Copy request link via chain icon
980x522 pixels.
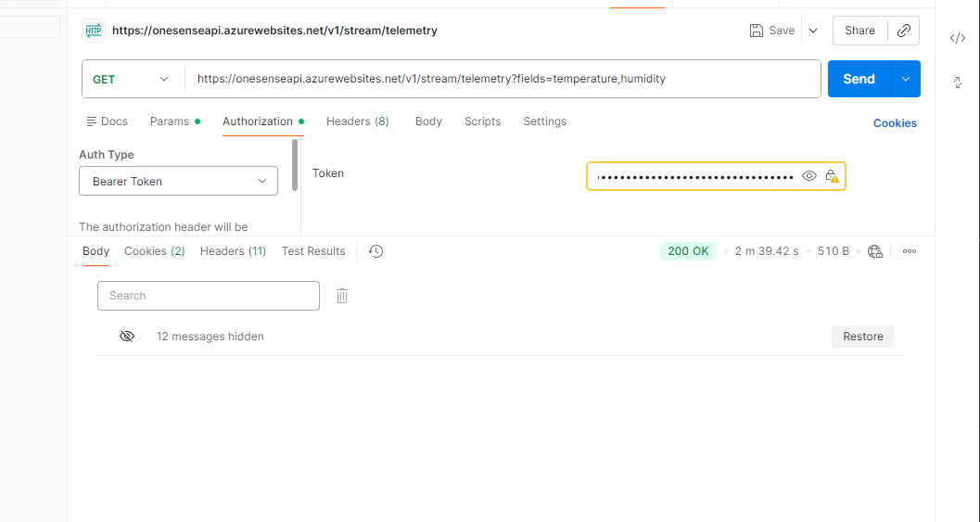coord(904,31)
